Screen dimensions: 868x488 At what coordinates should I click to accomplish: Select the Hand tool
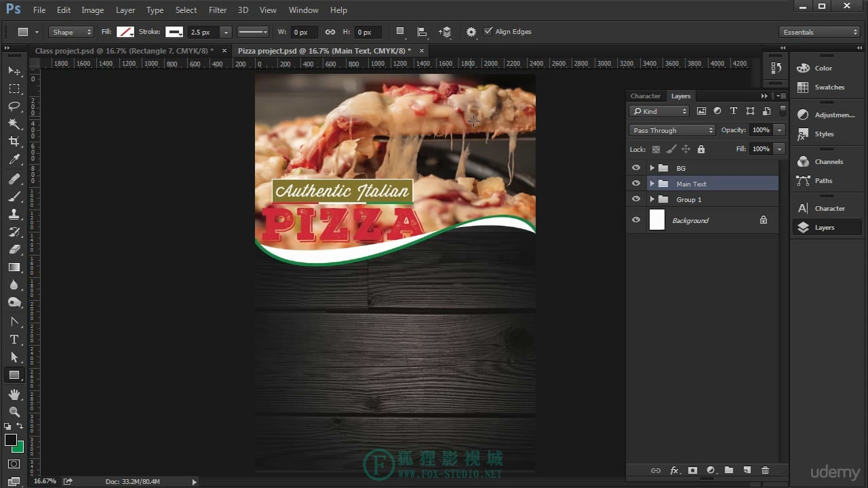pyautogui.click(x=14, y=394)
